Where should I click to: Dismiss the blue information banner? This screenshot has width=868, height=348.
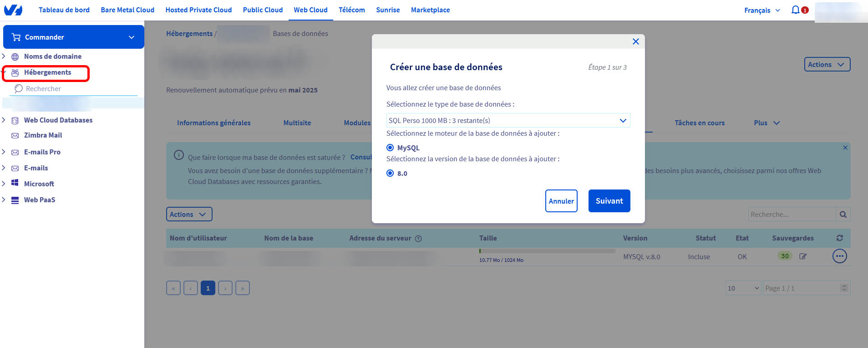coord(845,148)
